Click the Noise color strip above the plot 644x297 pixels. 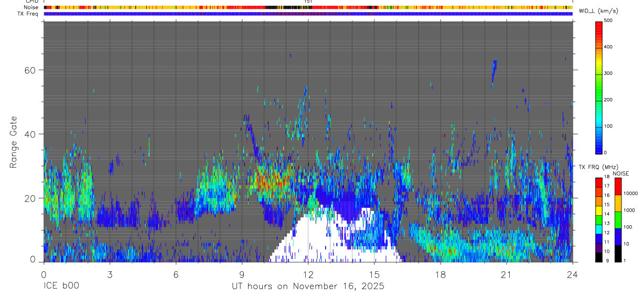[308, 7]
